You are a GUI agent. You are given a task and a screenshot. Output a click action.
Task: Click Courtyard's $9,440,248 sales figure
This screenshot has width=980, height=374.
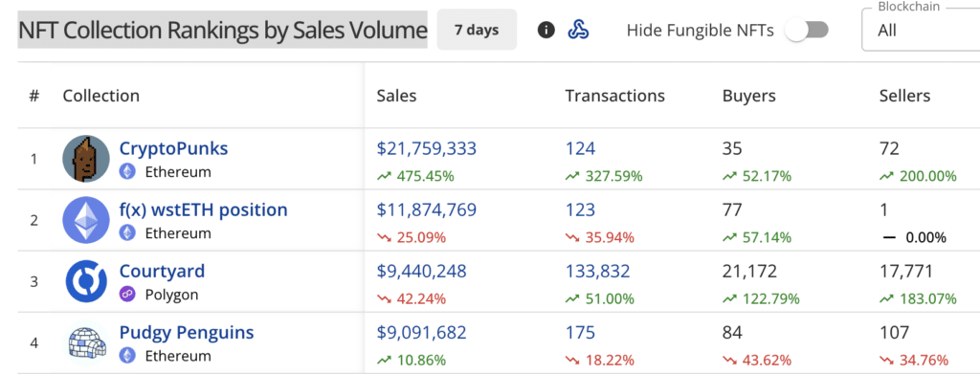(x=421, y=271)
